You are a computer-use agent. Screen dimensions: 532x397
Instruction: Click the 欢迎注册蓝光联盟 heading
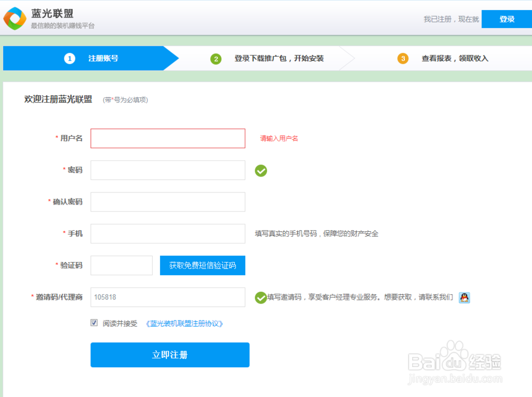(58, 99)
